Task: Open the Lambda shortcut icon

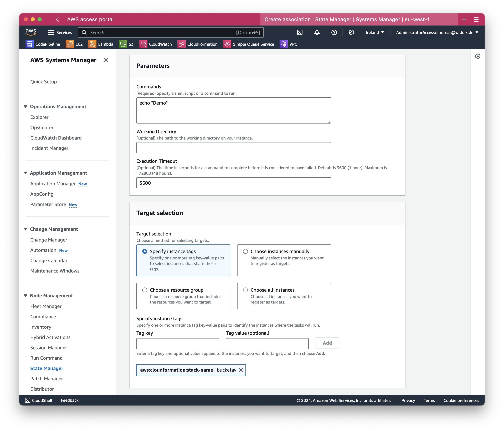Action: point(92,44)
